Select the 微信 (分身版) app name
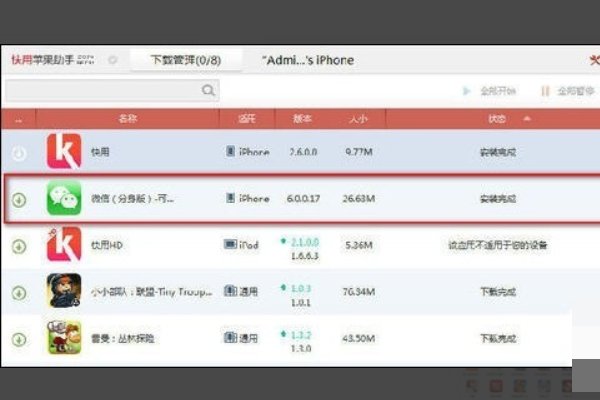600x400 pixels. [x=132, y=199]
